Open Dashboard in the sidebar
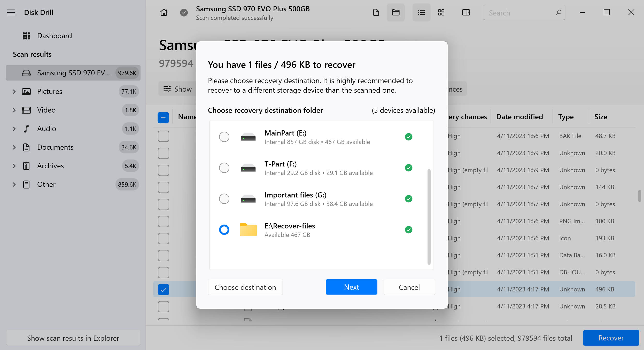This screenshot has height=350, width=644. click(55, 36)
